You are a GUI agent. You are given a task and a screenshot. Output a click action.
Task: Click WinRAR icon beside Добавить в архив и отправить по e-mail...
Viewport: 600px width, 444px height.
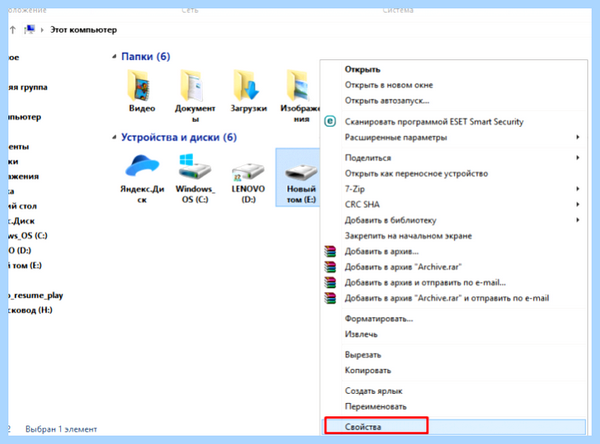coord(330,282)
